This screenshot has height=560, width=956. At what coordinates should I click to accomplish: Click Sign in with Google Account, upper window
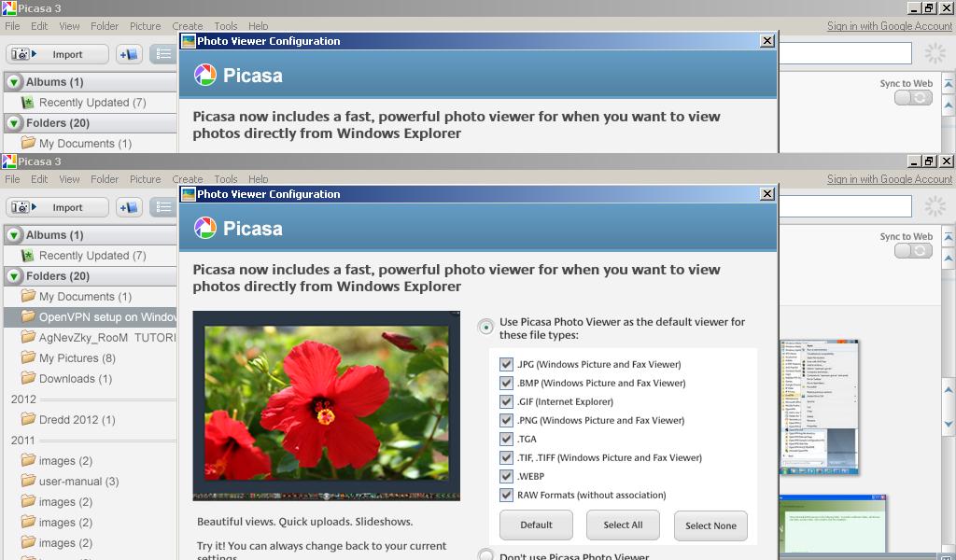(x=889, y=26)
